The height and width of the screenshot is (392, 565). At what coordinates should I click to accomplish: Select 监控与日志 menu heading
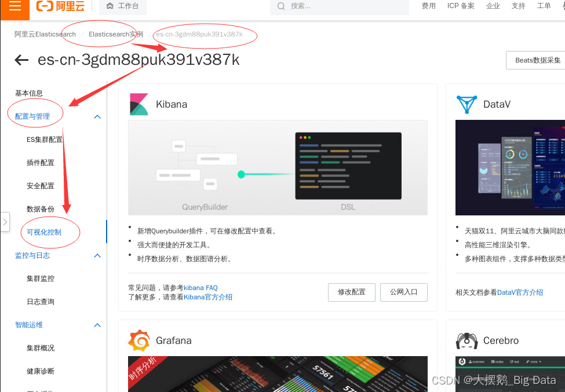[x=32, y=255]
